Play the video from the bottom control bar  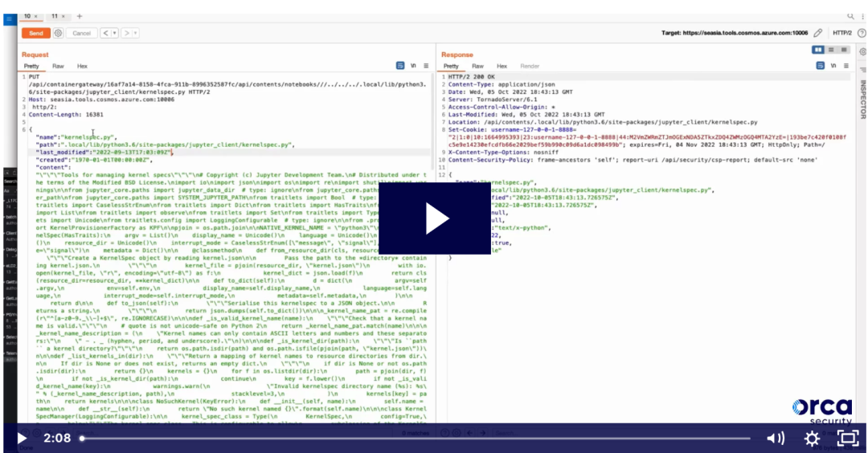click(x=21, y=439)
